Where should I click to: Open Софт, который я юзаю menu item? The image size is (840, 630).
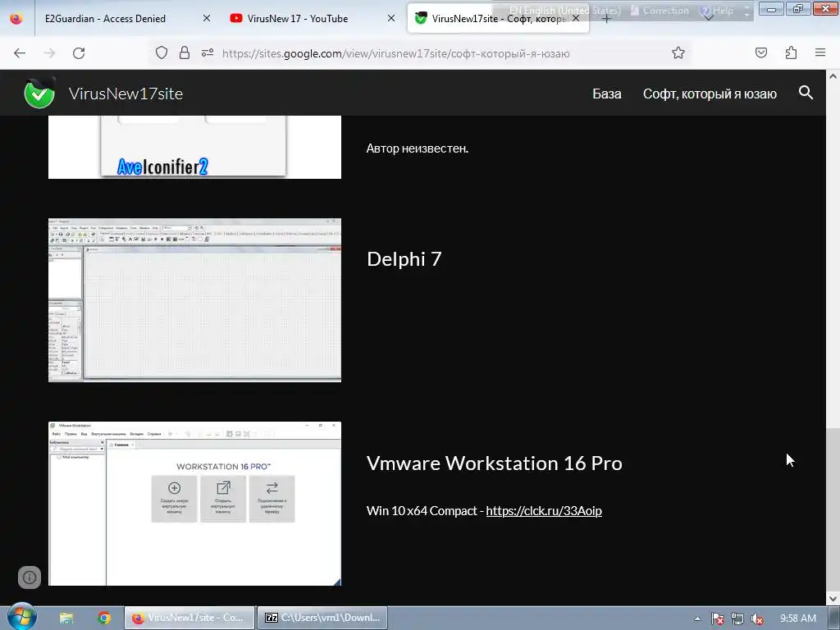click(x=710, y=94)
